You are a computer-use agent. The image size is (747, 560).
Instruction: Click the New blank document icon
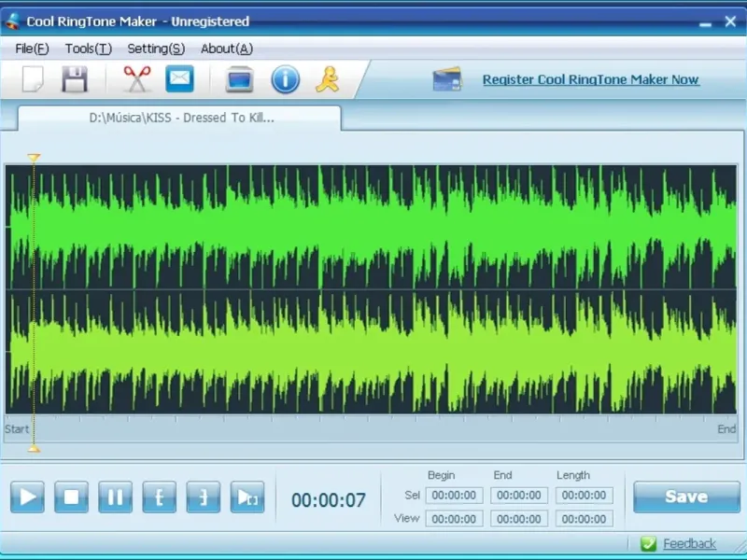tap(33, 78)
